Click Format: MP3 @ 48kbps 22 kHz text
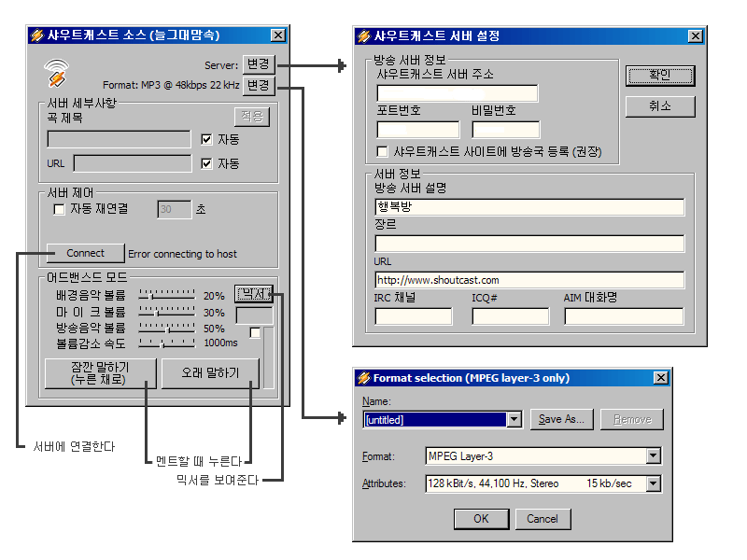The image size is (747, 560). (171, 85)
